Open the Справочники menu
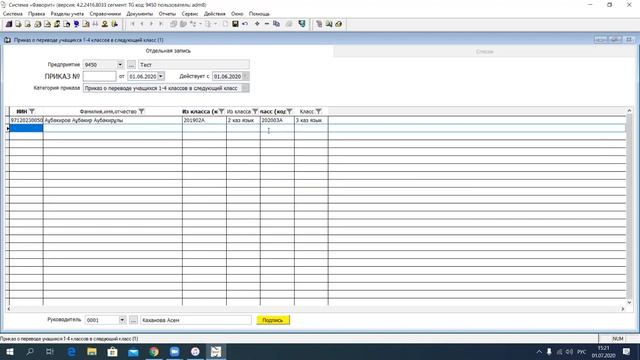Image resolution: width=640 pixels, height=360 pixels. tap(105, 14)
